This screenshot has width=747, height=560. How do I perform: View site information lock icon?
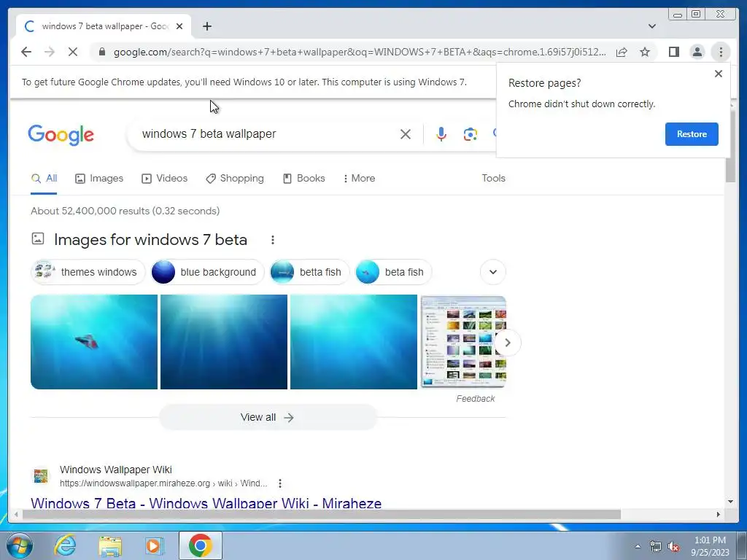click(102, 52)
